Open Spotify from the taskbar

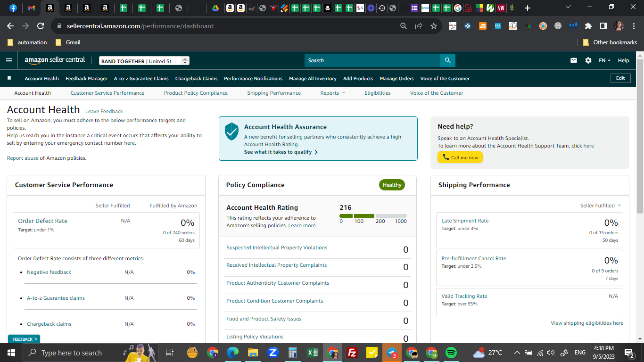[451, 353]
